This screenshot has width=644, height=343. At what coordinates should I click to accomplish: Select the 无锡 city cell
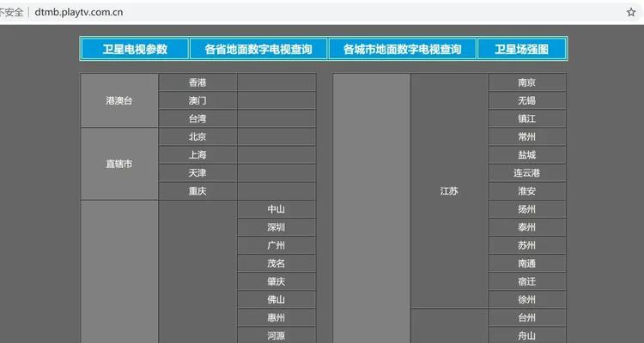(x=527, y=100)
